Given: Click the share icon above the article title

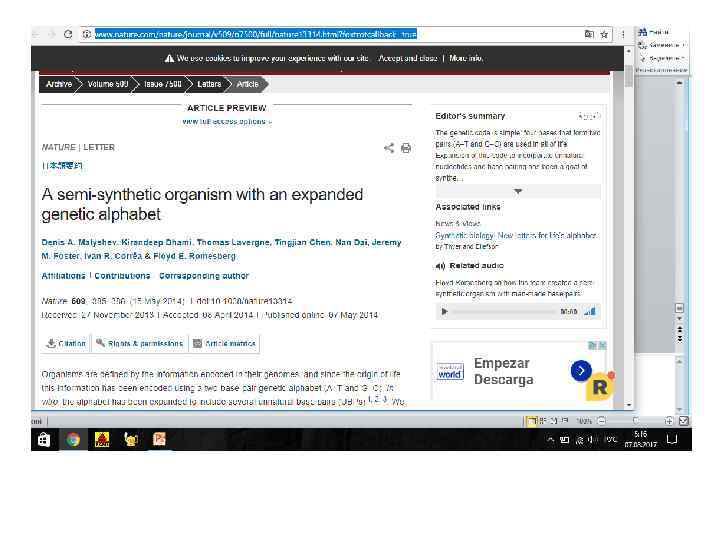Looking at the screenshot, I should click(389, 148).
